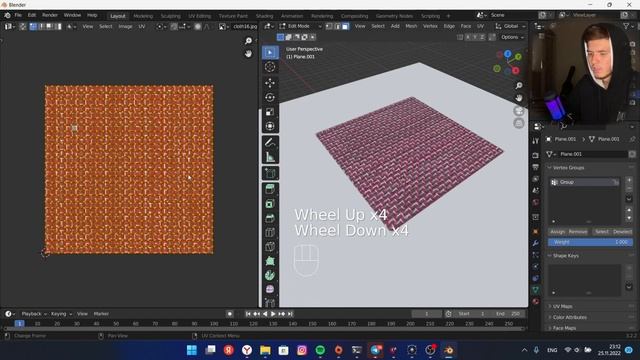Click the Deselect vertex group button
640x360 pixels.
click(622, 232)
